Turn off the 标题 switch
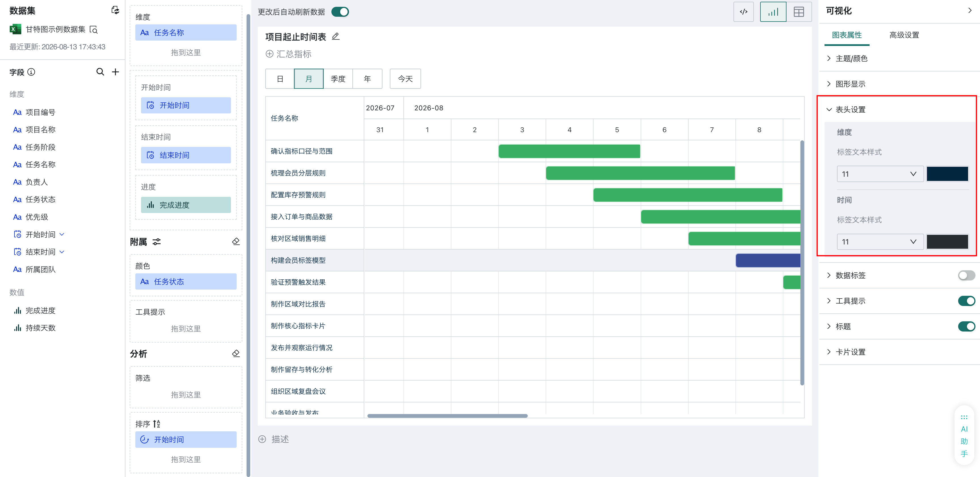The width and height of the screenshot is (980, 477). tap(966, 326)
